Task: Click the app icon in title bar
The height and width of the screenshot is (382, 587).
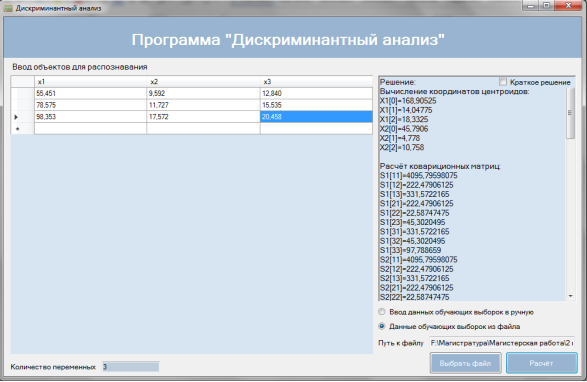Action: click(8, 8)
